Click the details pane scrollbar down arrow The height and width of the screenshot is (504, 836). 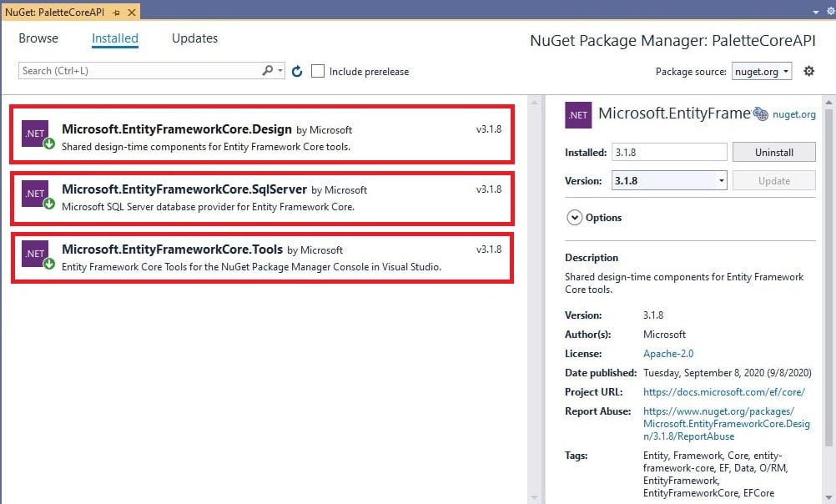[828, 498]
